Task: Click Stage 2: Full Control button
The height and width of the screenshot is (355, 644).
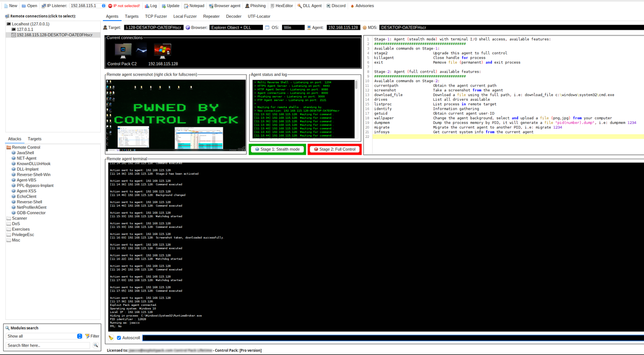Action: (334, 149)
